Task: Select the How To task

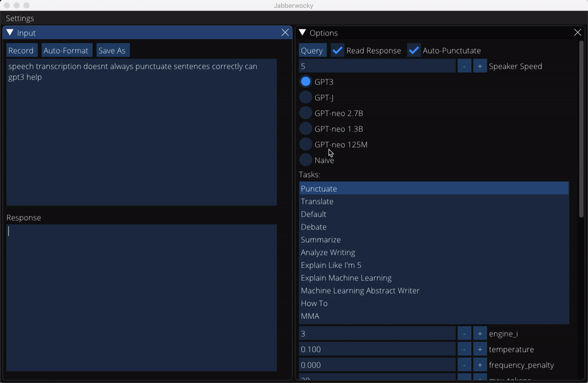Action: [434, 303]
